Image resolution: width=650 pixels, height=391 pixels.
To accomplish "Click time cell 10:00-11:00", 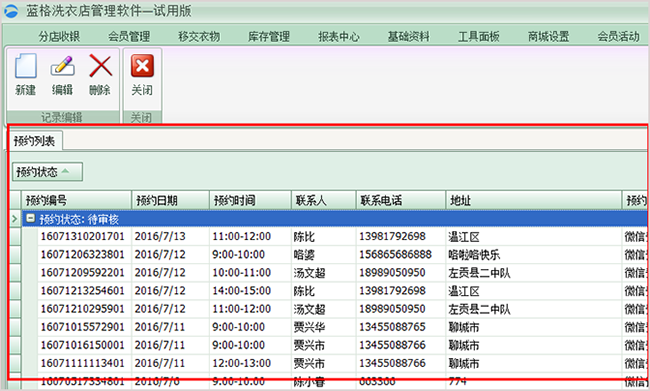I will coord(242,273).
